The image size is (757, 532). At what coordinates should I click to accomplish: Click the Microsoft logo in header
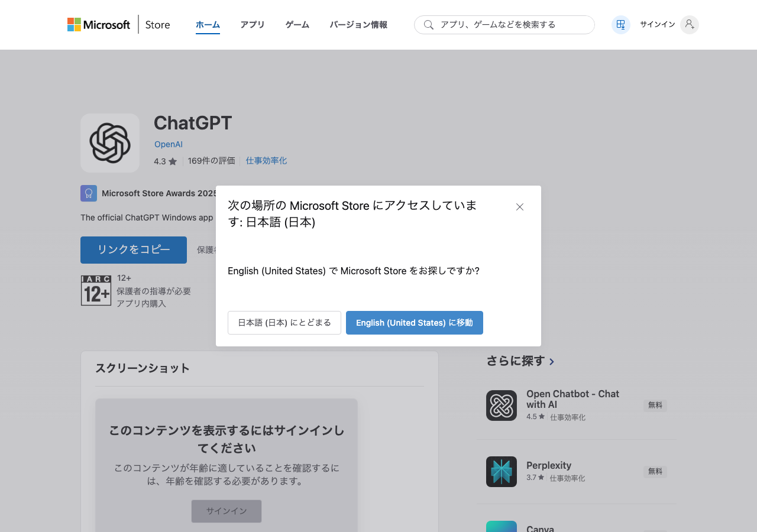coord(98,25)
